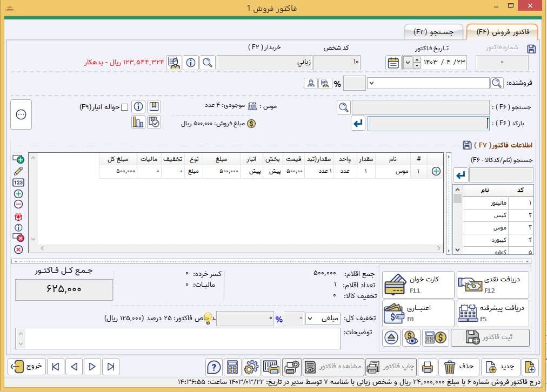Toggle the حواله انبار (F9) checkbox

(x=124, y=107)
